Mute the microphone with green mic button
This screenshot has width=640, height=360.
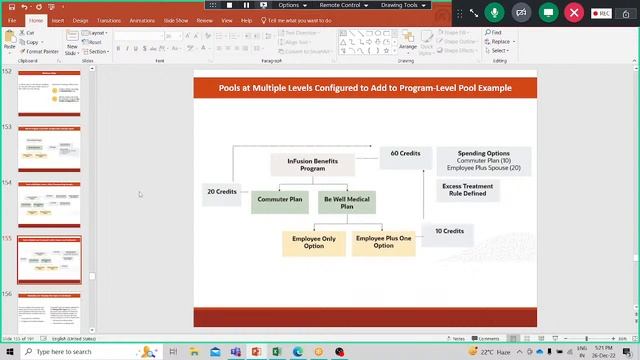494,13
